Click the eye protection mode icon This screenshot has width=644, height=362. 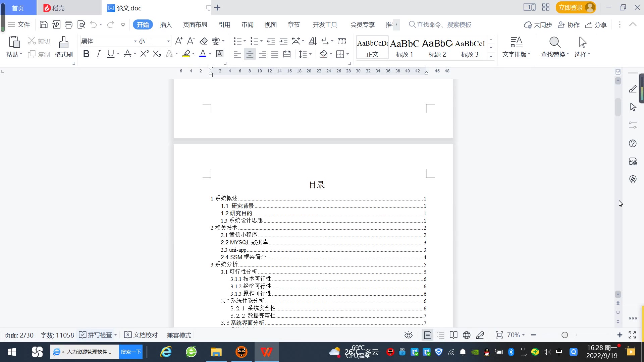pyautogui.click(x=408, y=335)
